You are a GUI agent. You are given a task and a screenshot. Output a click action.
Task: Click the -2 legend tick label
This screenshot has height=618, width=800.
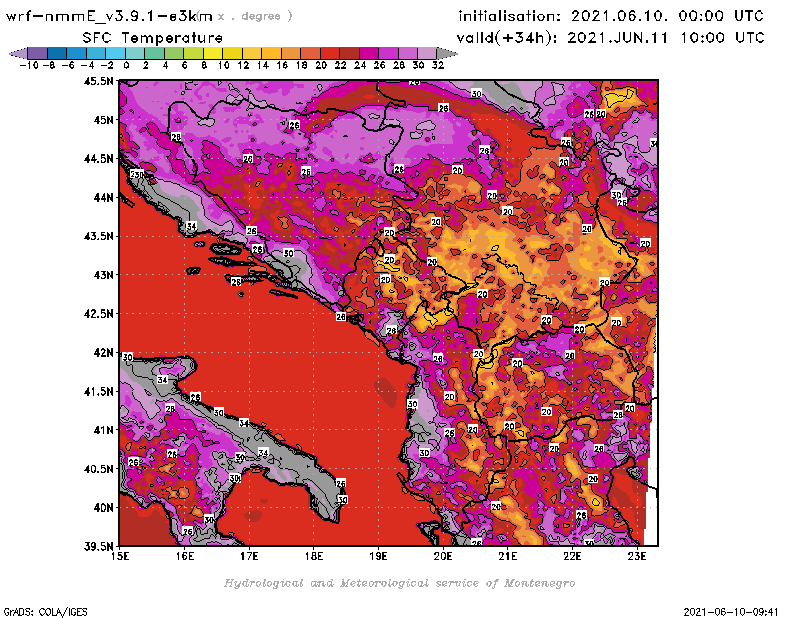(107, 65)
